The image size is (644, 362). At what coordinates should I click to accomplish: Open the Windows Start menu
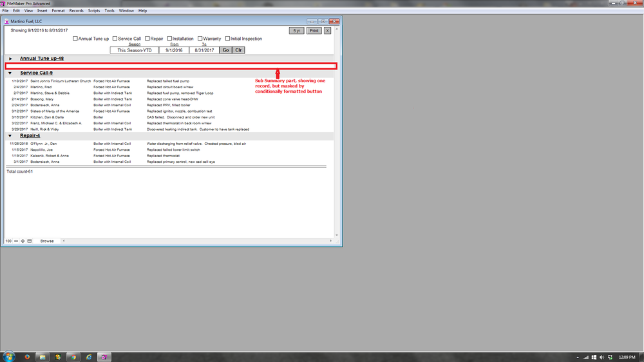pyautogui.click(x=9, y=356)
